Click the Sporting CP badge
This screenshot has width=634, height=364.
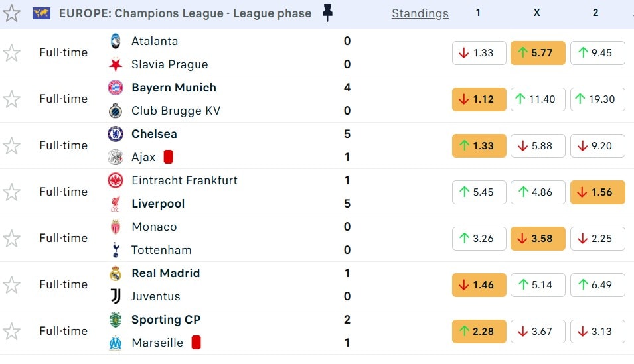point(116,320)
